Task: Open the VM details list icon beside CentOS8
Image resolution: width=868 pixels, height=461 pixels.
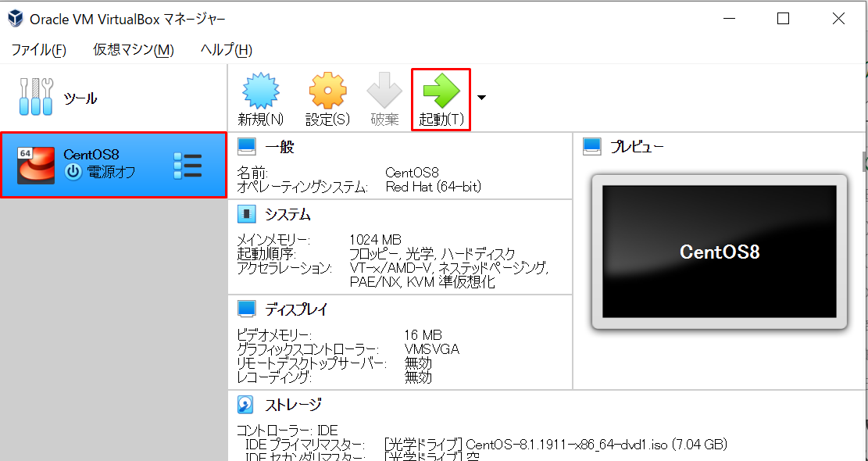Action: click(x=188, y=165)
